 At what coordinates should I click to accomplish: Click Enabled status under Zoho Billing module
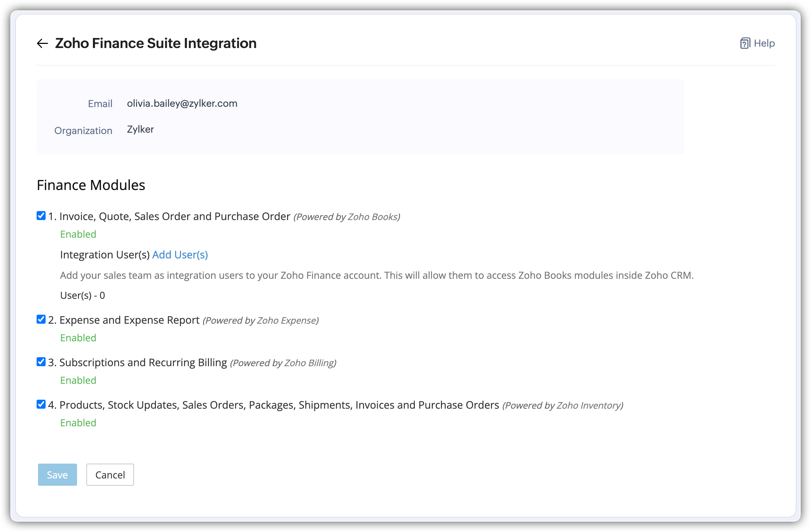(78, 380)
